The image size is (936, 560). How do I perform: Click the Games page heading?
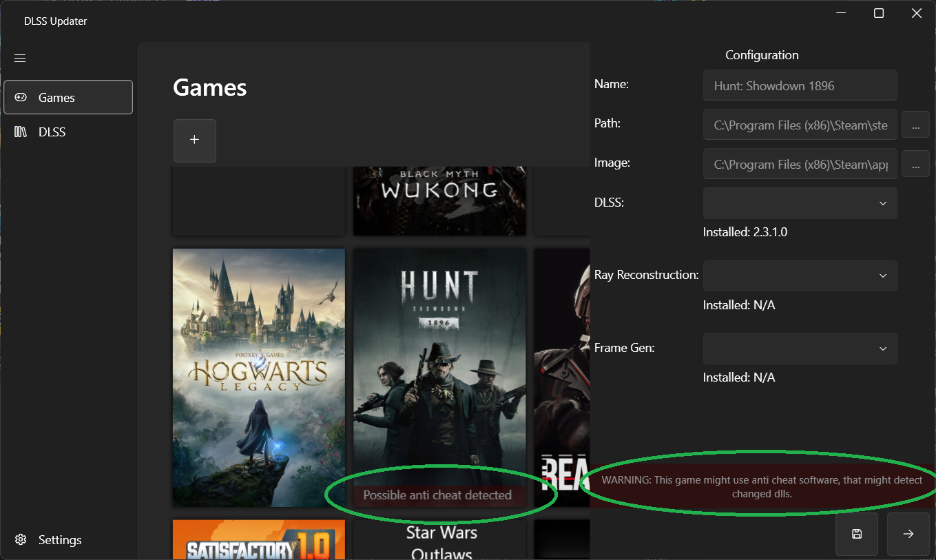click(x=210, y=87)
